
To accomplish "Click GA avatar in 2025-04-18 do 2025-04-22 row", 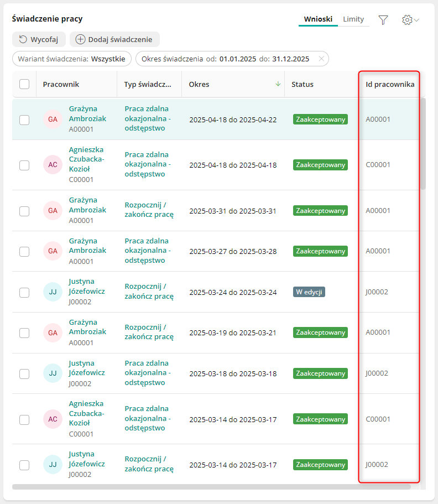I will coord(53,119).
